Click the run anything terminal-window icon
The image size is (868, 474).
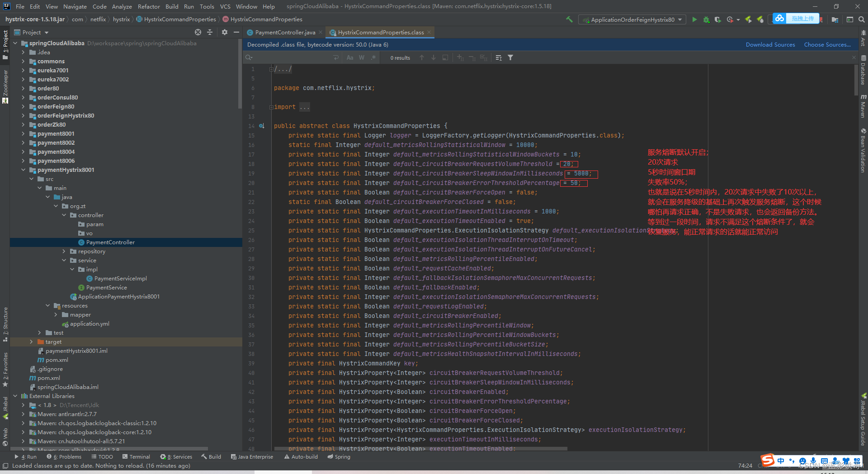tap(850, 19)
